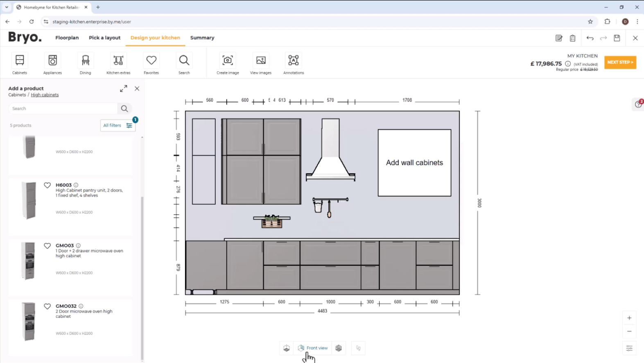Open the Search tool in toolbar
This screenshot has height=363, width=644.
coord(184,64)
